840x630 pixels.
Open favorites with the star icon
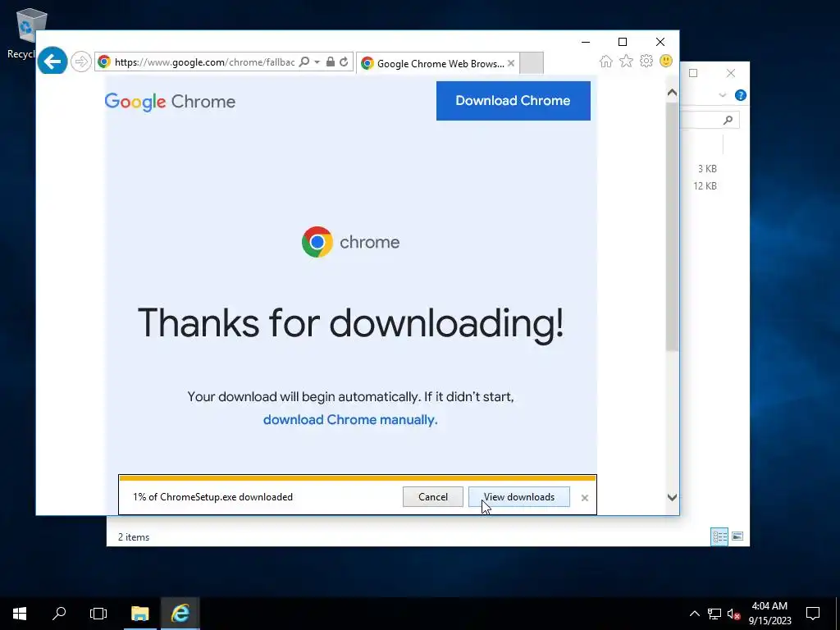pos(626,61)
